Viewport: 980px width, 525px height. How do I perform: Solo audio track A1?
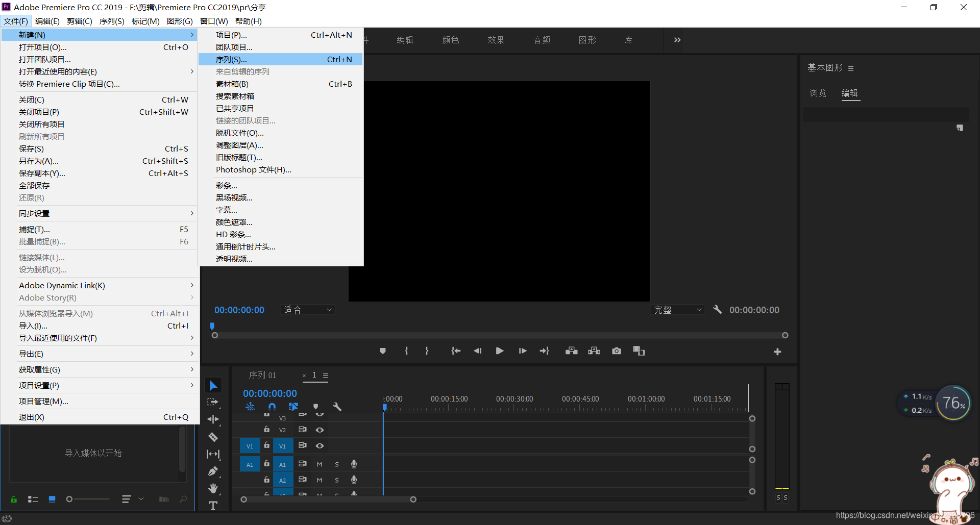tap(337, 464)
